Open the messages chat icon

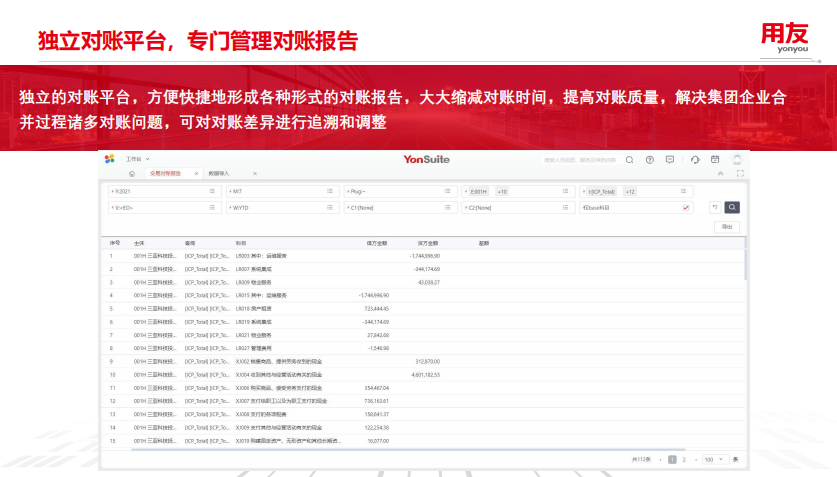(x=670, y=160)
